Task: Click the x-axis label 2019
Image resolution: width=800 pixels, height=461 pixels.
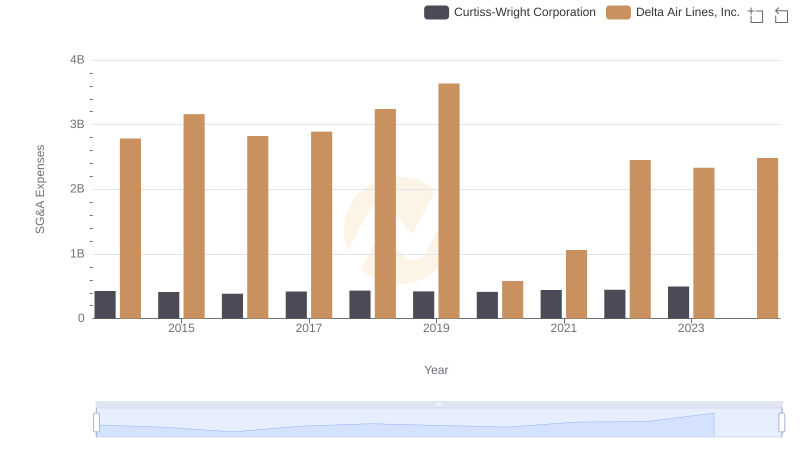Action: click(x=436, y=328)
